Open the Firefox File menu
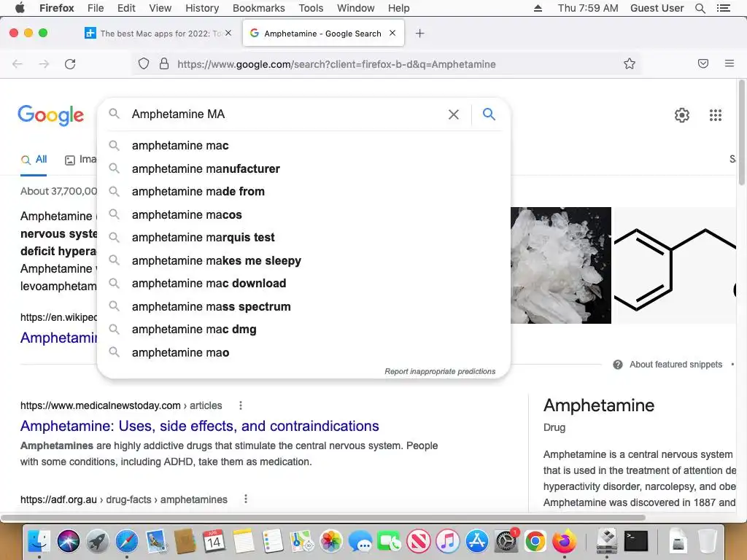This screenshot has height=560, width=747. (96, 8)
